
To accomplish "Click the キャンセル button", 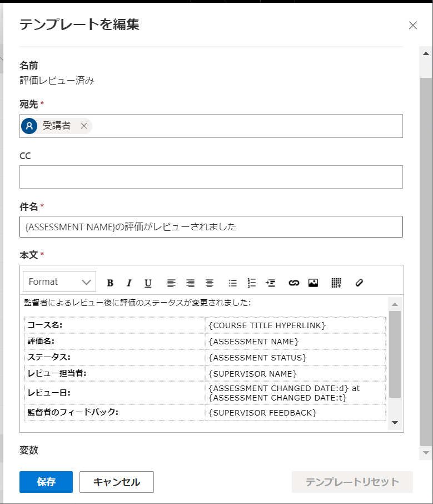I will click(117, 482).
